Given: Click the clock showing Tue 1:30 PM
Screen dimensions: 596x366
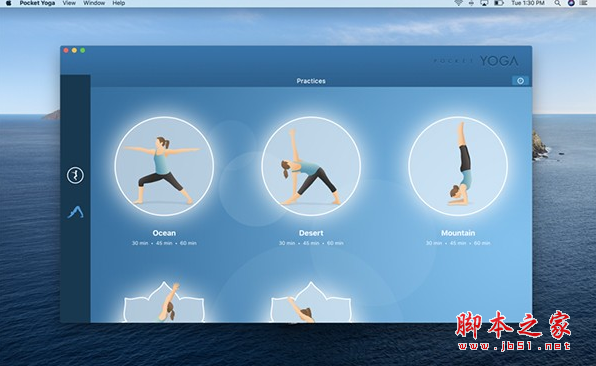Looking at the screenshot, I should [528, 3].
